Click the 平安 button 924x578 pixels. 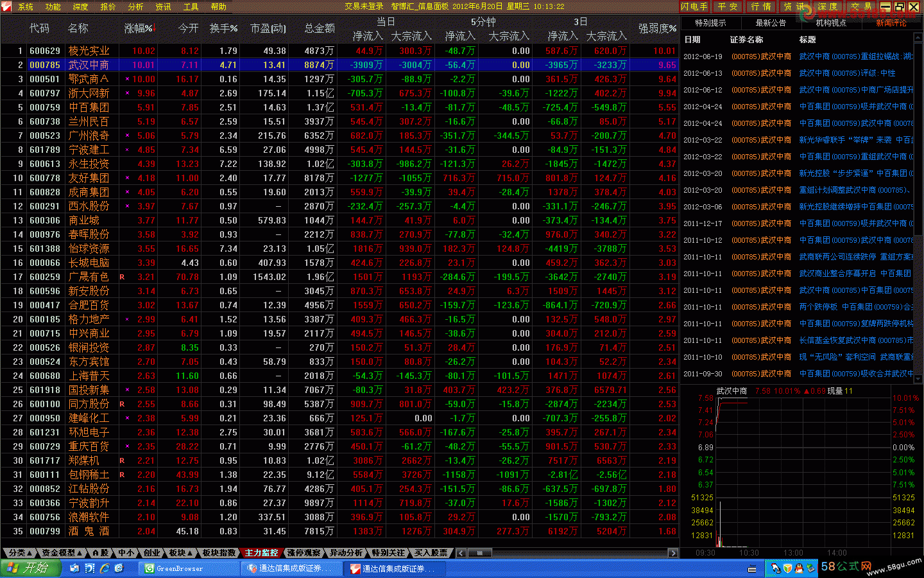coord(728,6)
